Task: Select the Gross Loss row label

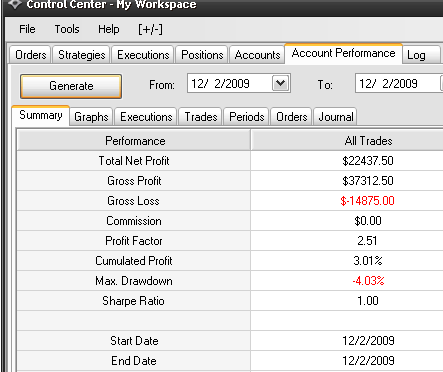Action: 133,201
